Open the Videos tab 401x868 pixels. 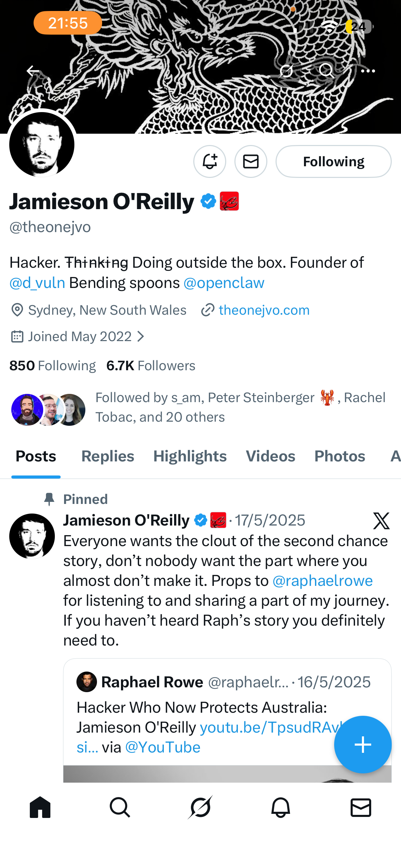tap(270, 456)
